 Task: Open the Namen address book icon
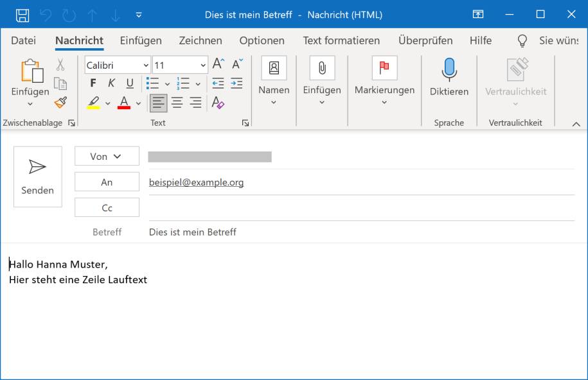[274, 68]
